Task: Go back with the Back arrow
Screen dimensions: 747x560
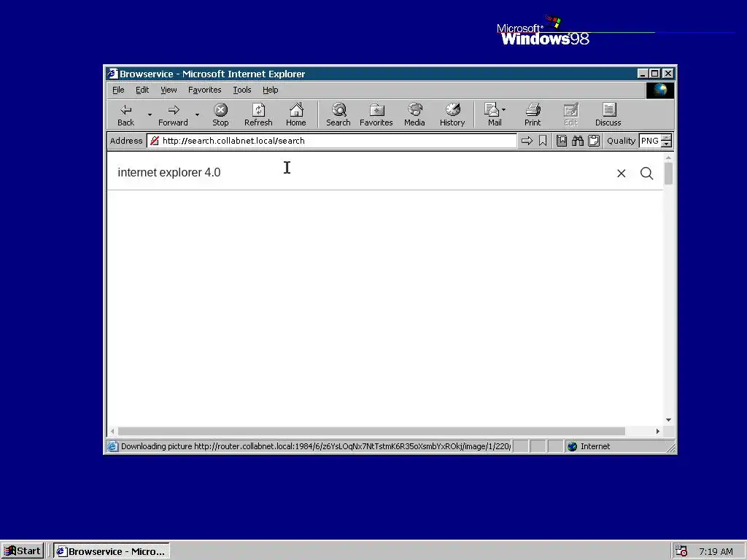Action: [x=125, y=114]
